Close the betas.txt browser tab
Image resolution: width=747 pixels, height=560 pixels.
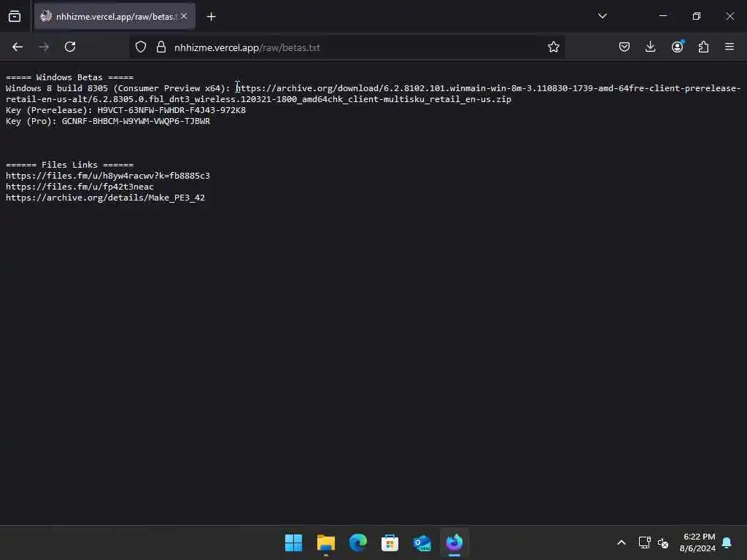click(184, 16)
